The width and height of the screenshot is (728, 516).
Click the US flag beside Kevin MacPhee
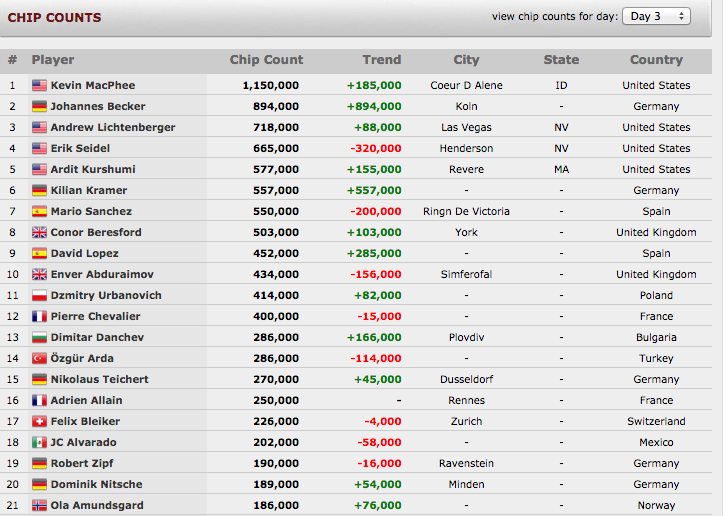coord(39,85)
